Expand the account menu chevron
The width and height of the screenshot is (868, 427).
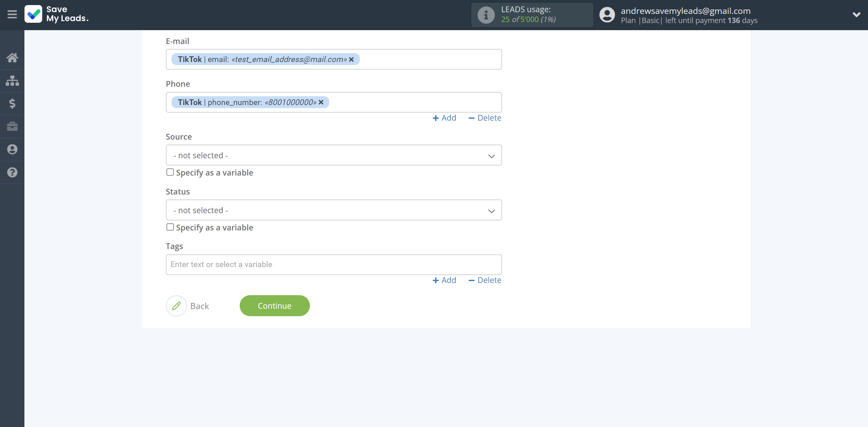tap(856, 15)
